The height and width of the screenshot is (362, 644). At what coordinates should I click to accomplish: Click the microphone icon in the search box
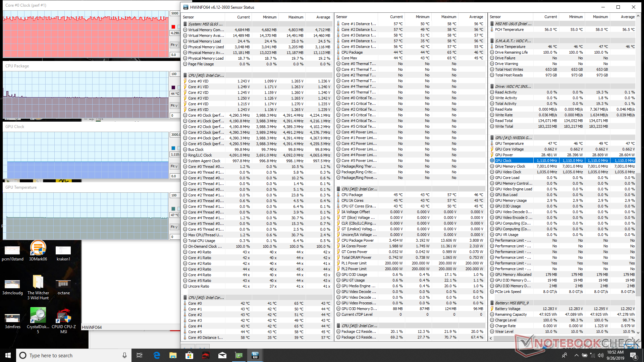pos(124,355)
